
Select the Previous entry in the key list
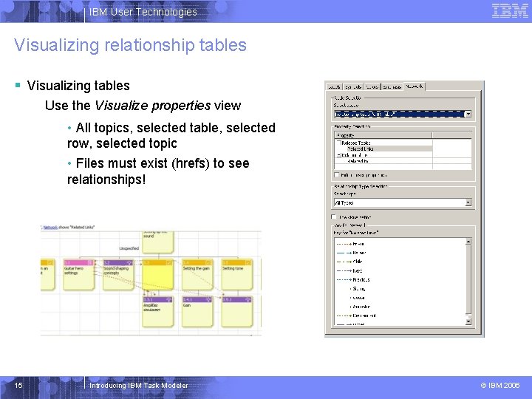pyautogui.click(x=361, y=279)
